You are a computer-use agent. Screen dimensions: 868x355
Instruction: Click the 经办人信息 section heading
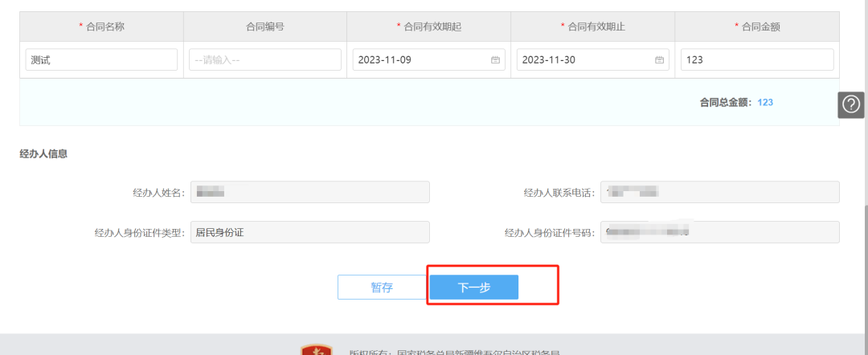point(43,154)
